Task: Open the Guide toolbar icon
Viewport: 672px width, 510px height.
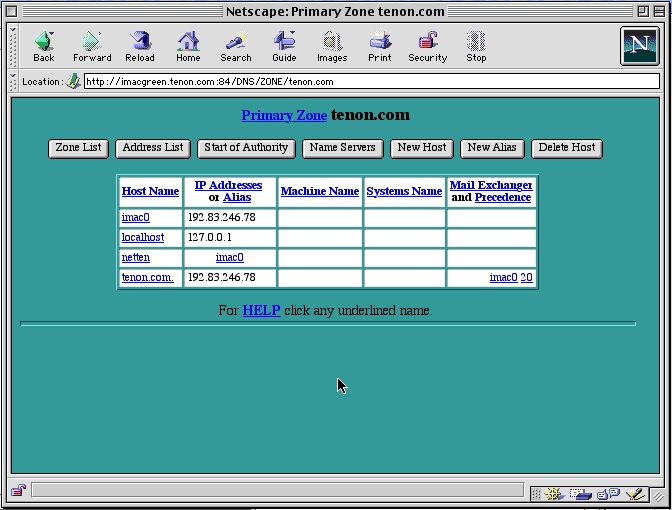Action: [x=284, y=46]
